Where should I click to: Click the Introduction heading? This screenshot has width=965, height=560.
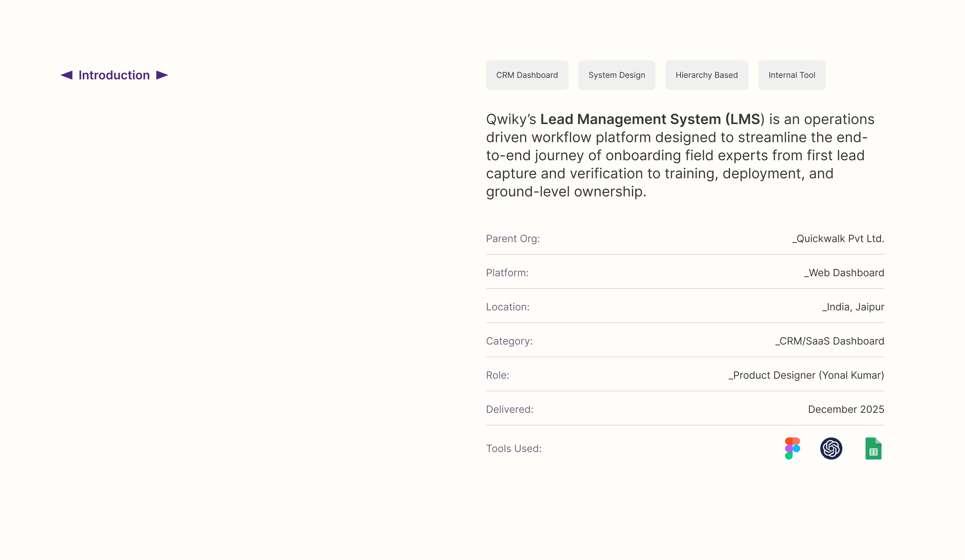point(114,75)
